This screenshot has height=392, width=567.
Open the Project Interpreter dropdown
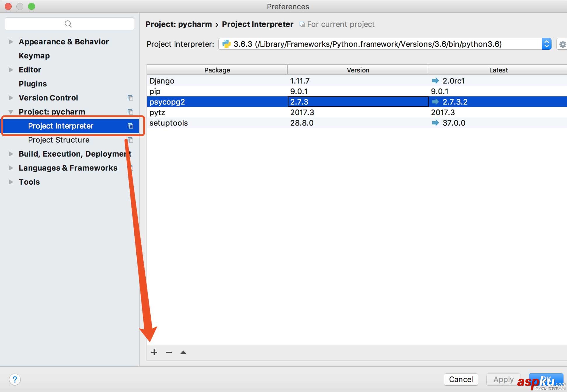click(x=547, y=44)
